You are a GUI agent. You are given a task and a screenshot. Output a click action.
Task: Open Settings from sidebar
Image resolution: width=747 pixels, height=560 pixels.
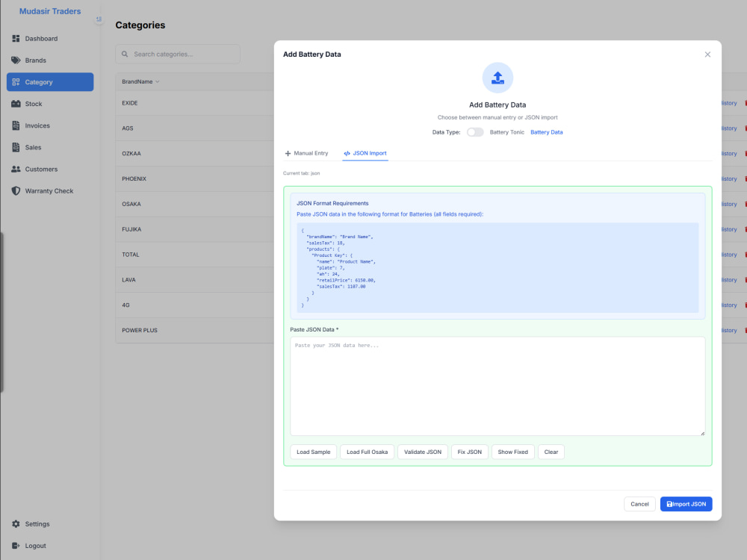point(50,524)
